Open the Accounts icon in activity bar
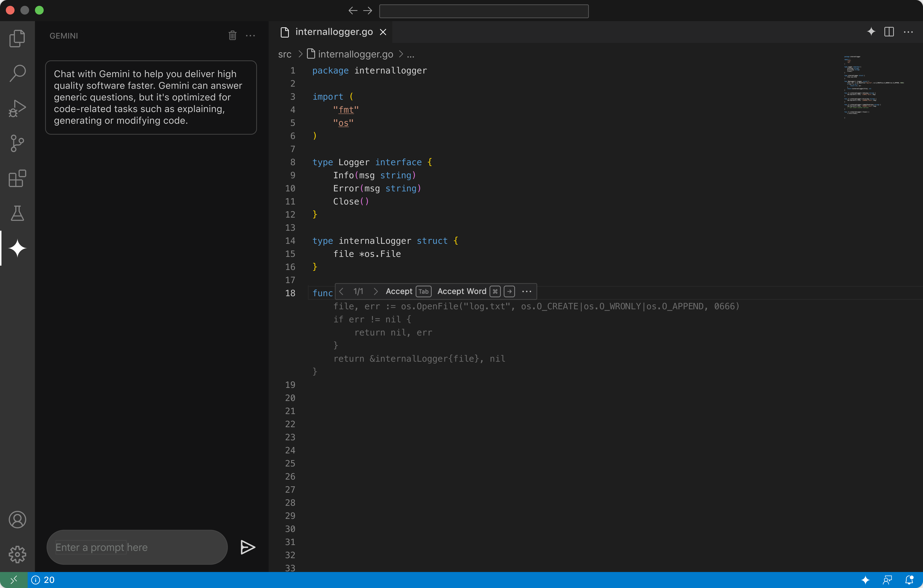The width and height of the screenshot is (923, 588). pyautogui.click(x=17, y=519)
